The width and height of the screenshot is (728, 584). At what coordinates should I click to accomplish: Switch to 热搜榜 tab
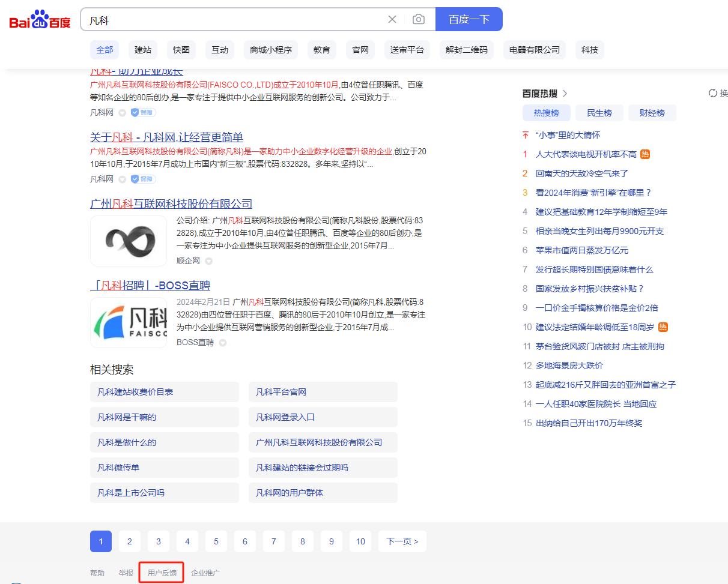tap(547, 113)
